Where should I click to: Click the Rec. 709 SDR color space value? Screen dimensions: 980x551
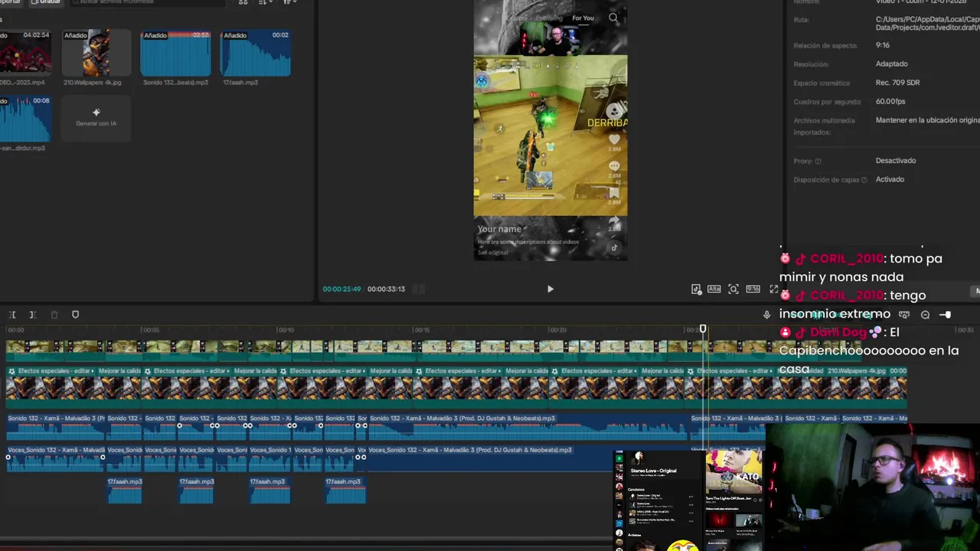tap(897, 83)
